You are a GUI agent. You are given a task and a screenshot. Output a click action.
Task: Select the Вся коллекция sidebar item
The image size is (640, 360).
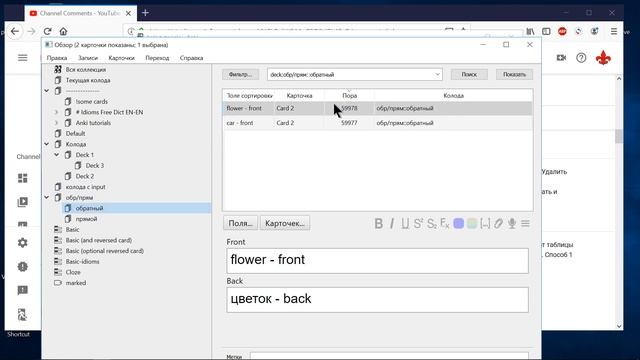pyautogui.click(x=86, y=69)
